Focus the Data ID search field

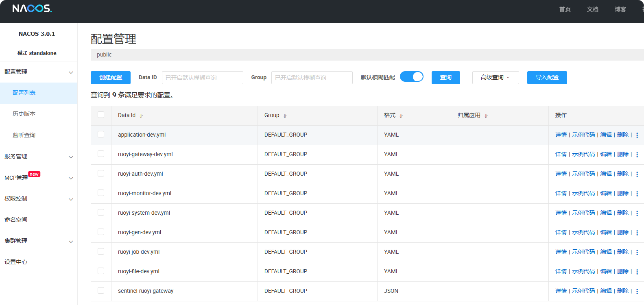(x=203, y=78)
